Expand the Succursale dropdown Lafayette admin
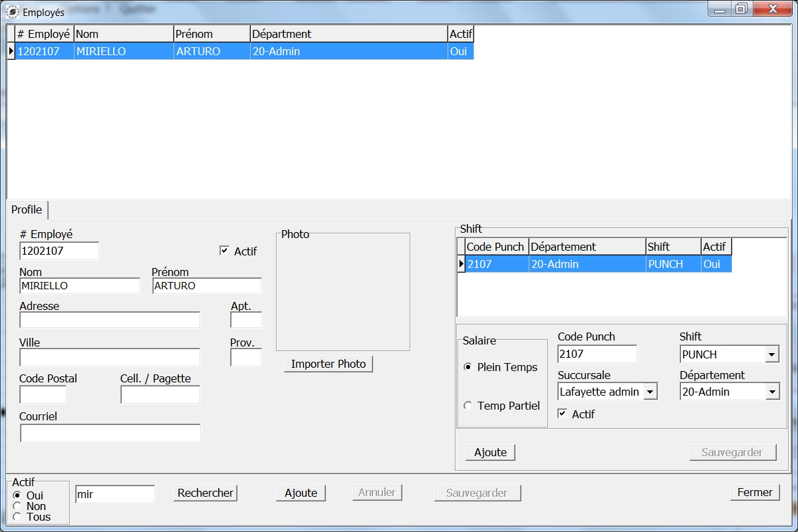Screen dimensions: 798x532 click(x=650, y=392)
